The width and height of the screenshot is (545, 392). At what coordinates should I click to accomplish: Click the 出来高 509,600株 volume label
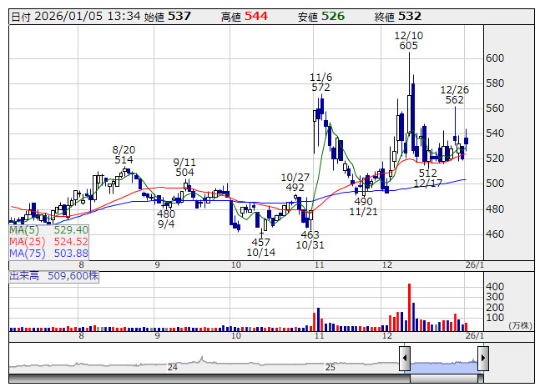coord(54,276)
